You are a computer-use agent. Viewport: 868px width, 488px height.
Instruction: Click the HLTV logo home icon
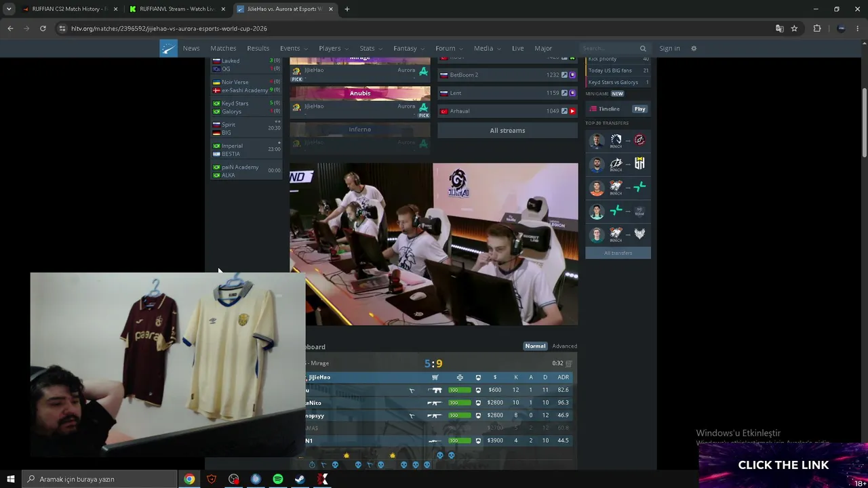click(168, 48)
